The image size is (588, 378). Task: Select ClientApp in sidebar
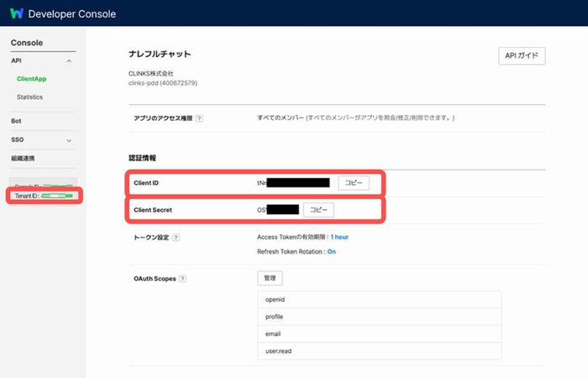(32, 79)
